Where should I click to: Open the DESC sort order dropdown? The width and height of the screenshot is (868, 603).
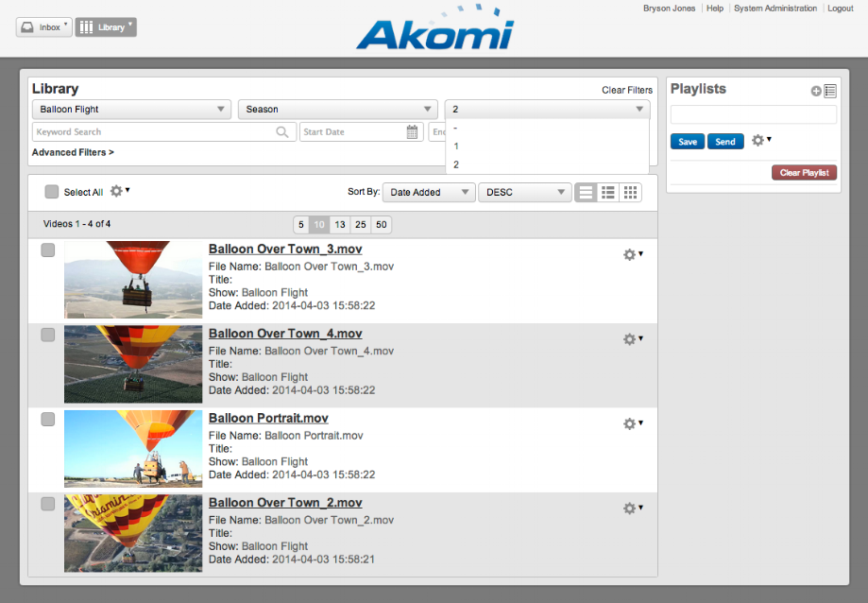[524, 192]
